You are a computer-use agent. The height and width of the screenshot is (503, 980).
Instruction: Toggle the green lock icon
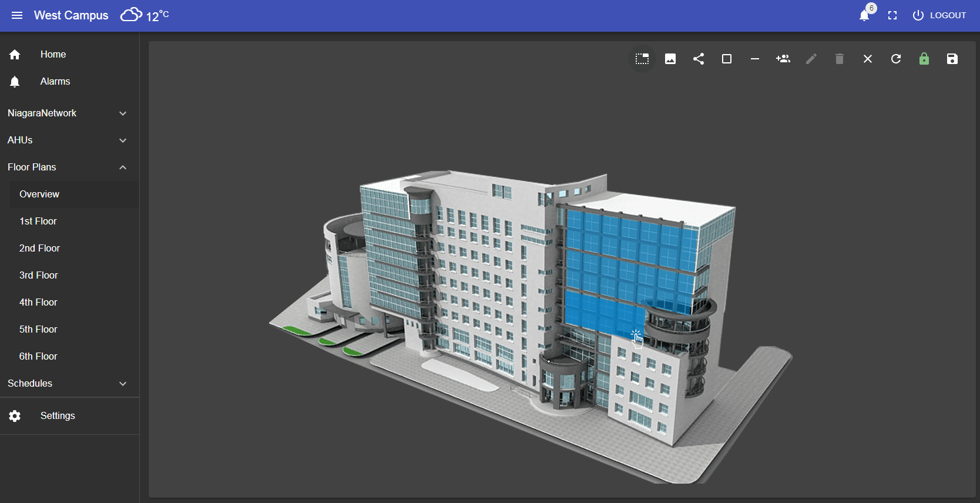click(x=924, y=59)
